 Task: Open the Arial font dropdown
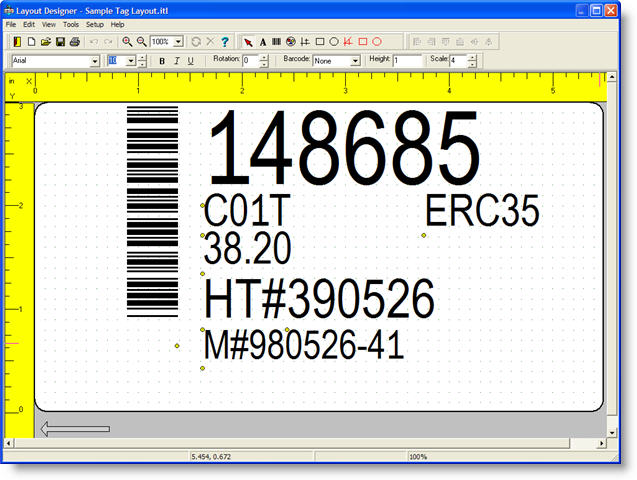pyautogui.click(x=95, y=61)
